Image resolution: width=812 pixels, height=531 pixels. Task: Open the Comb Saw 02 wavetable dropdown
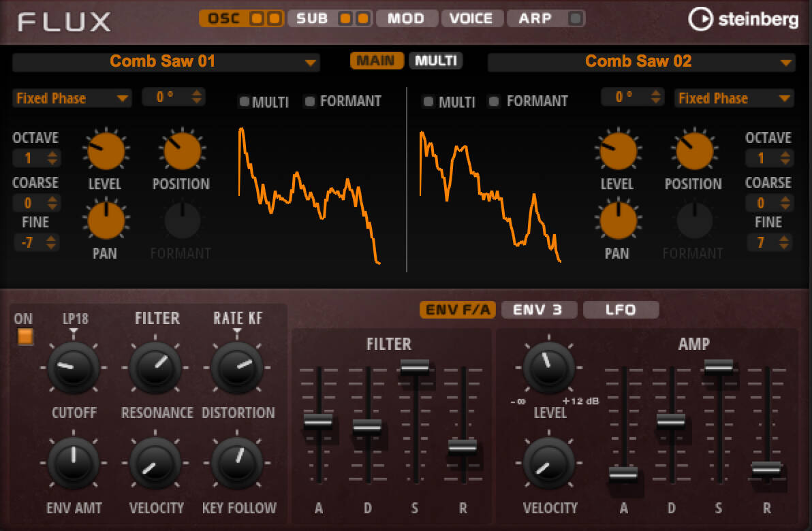click(x=642, y=62)
